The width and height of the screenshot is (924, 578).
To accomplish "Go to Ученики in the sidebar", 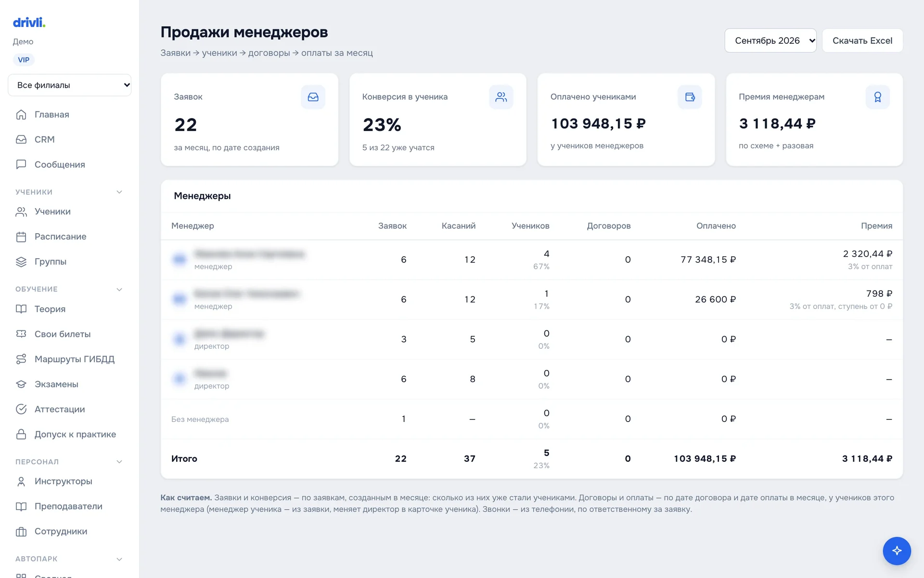I will pyautogui.click(x=70, y=211).
